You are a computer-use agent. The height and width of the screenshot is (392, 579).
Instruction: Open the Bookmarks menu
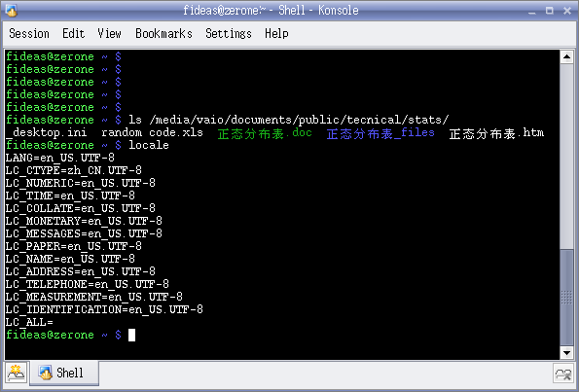tap(163, 34)
